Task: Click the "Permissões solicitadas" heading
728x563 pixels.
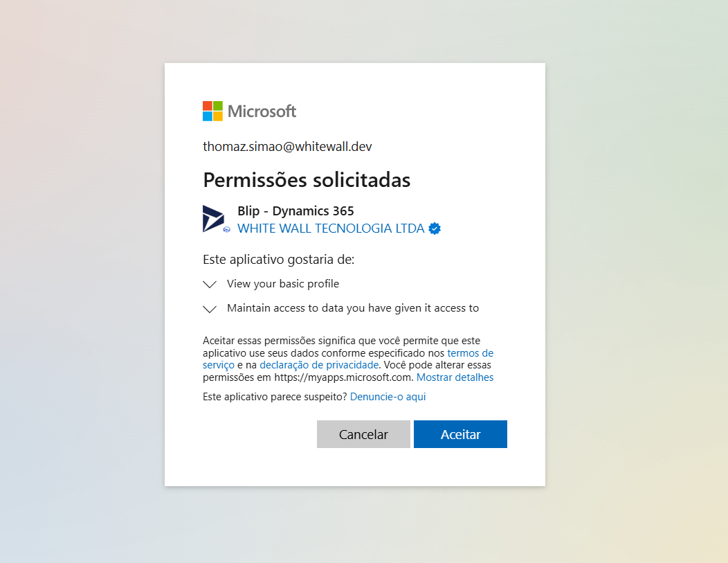Action: [307, 180]
